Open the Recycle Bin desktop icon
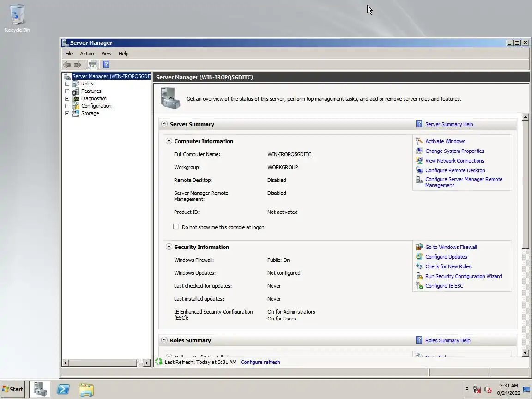 [17, 19]
